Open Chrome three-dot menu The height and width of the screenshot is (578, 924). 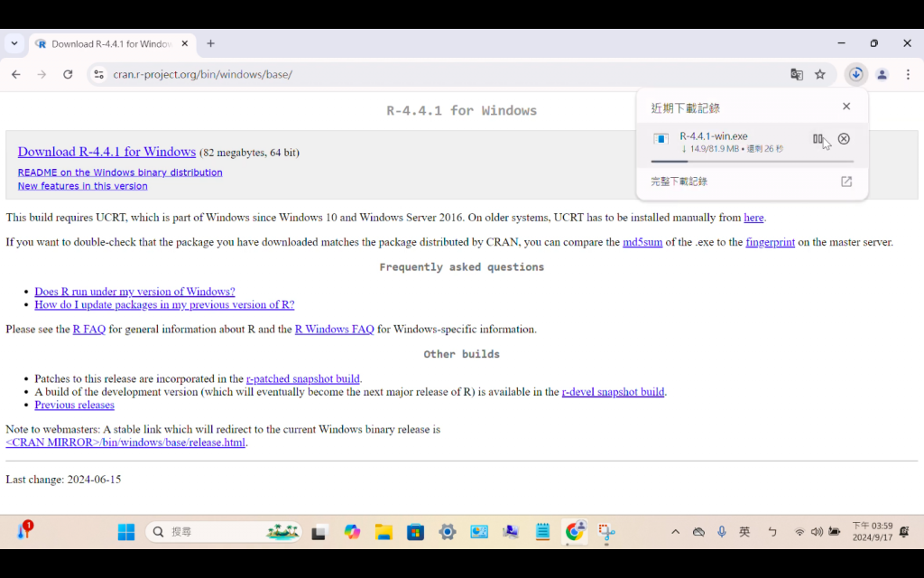click(x=908, y=74)
